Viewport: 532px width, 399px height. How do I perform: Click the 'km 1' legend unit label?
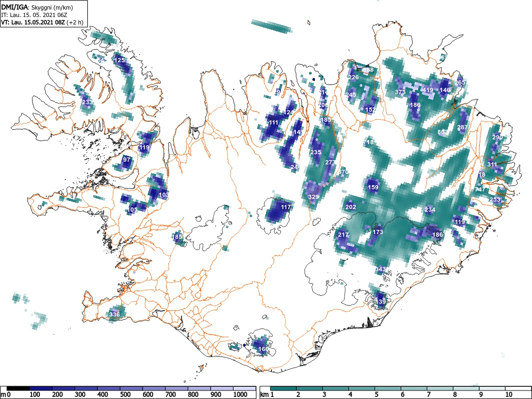268,395
